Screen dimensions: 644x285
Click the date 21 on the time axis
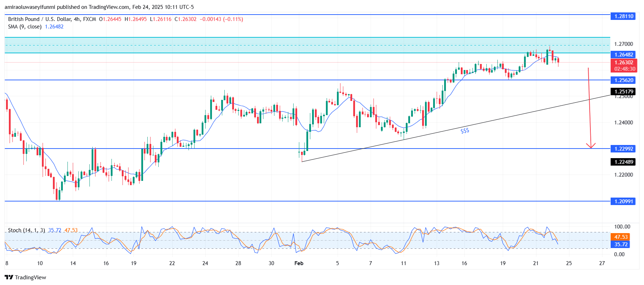(x=536, y=263)
